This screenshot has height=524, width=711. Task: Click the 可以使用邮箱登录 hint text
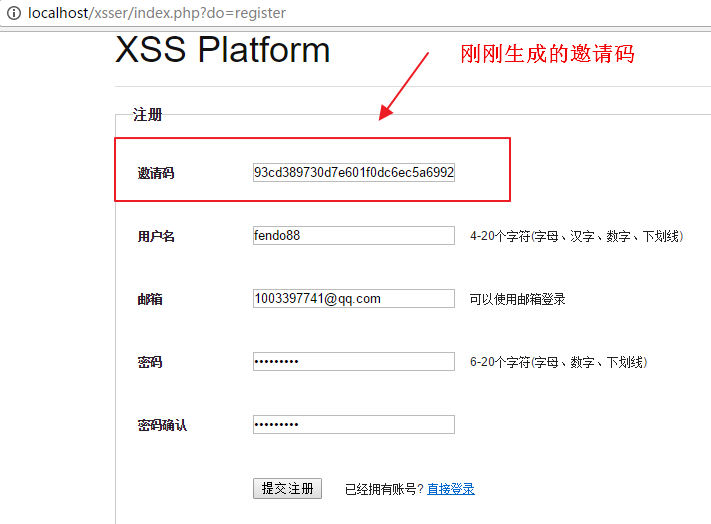pyautogui.click(x=517, y=299)
